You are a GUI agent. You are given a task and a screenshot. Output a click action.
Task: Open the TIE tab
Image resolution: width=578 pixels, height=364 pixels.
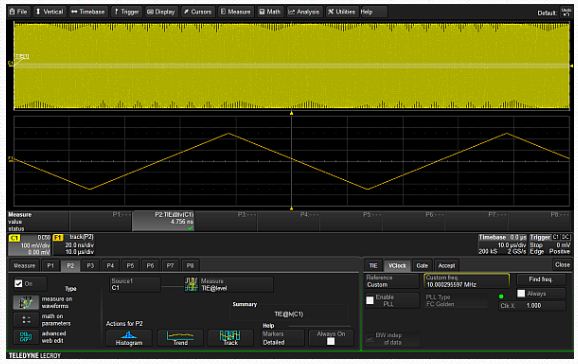pyautogui.click(x=373, y=266)
